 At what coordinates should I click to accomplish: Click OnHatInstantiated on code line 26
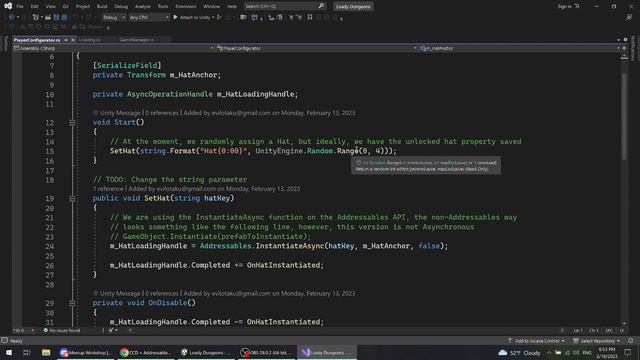click(284, 265)
